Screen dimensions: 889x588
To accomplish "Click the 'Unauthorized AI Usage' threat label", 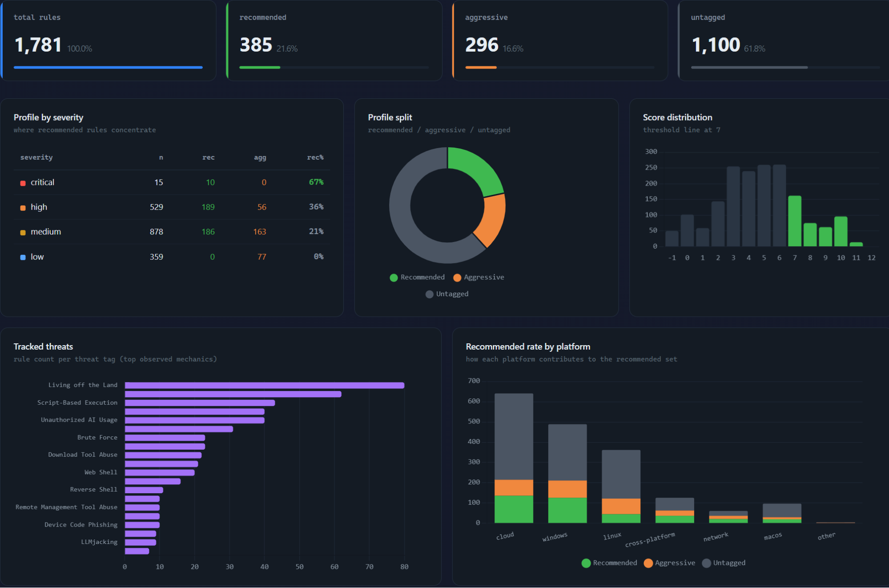I will 79,420.
